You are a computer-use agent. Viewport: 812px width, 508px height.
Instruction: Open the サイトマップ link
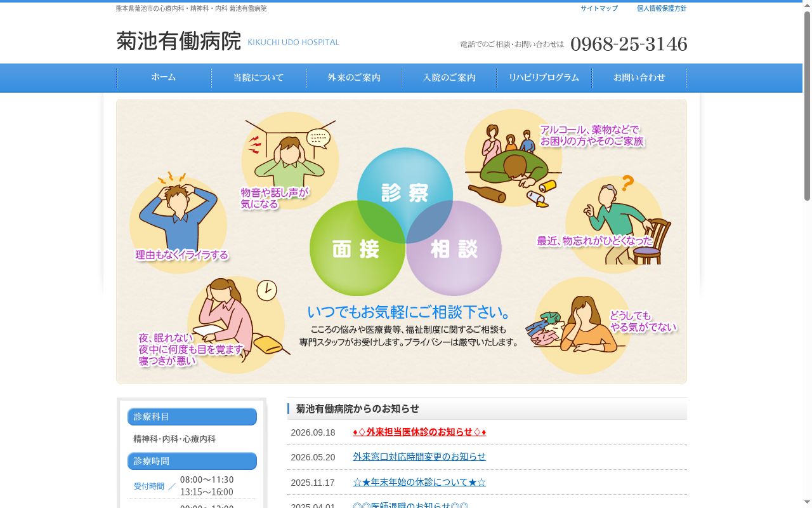pyautogui.click(x=599, y=8)
